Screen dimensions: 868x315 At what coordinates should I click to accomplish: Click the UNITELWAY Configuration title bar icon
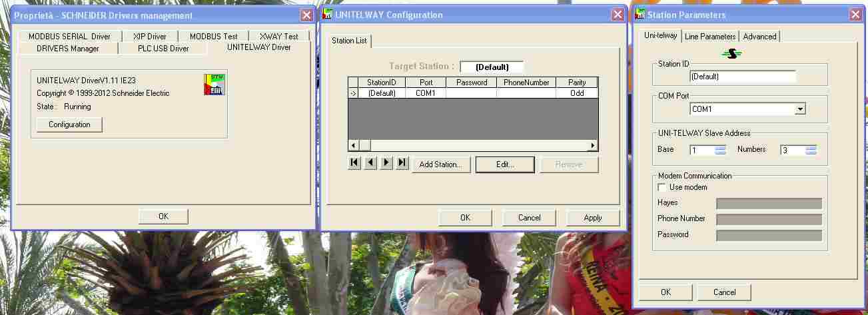point(327,15)
